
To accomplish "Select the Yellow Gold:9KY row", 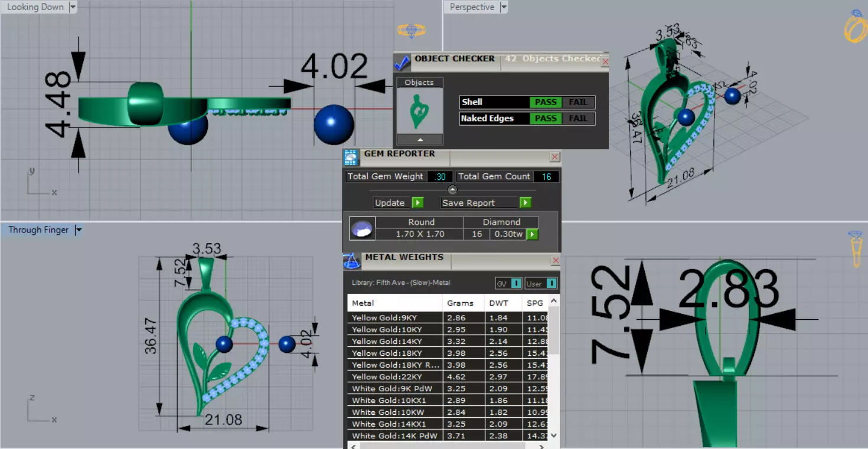I will tap(448, 317).
